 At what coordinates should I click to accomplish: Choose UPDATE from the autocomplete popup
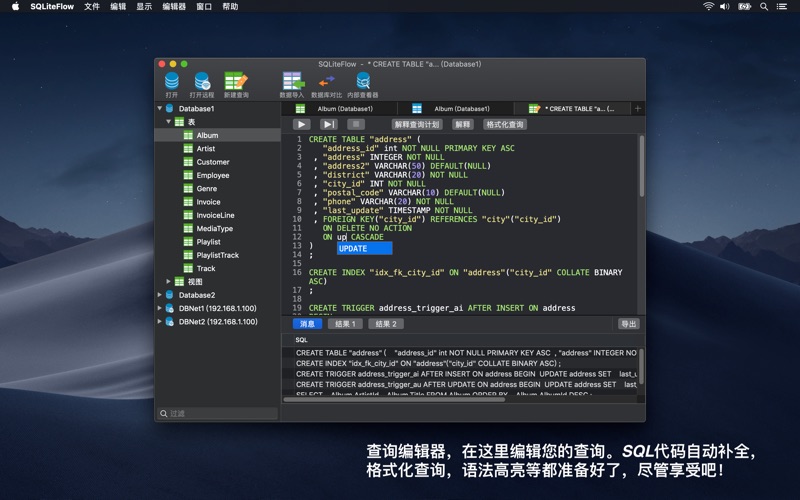pyautogui.click(x=364, y=248)
